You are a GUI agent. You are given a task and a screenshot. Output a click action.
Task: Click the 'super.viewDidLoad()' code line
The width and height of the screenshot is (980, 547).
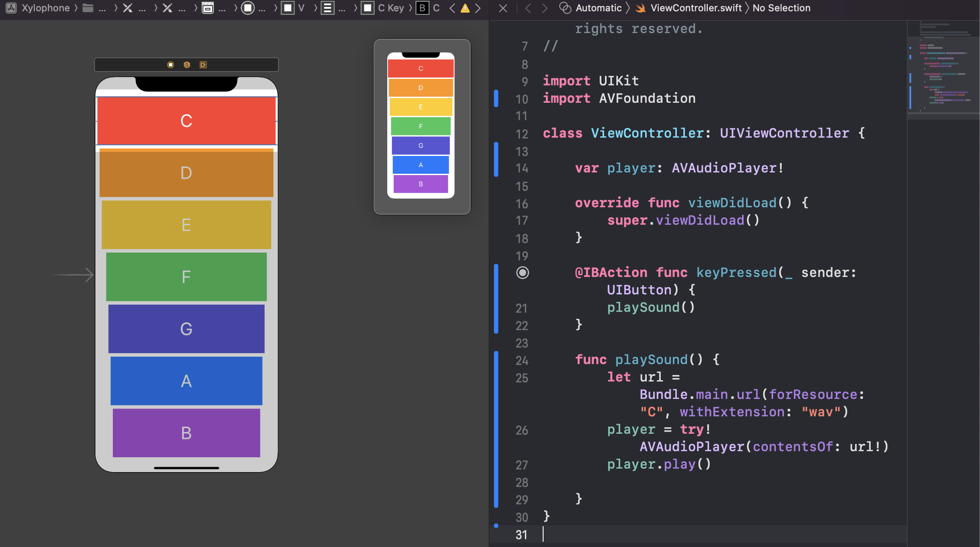pos(683,220)
